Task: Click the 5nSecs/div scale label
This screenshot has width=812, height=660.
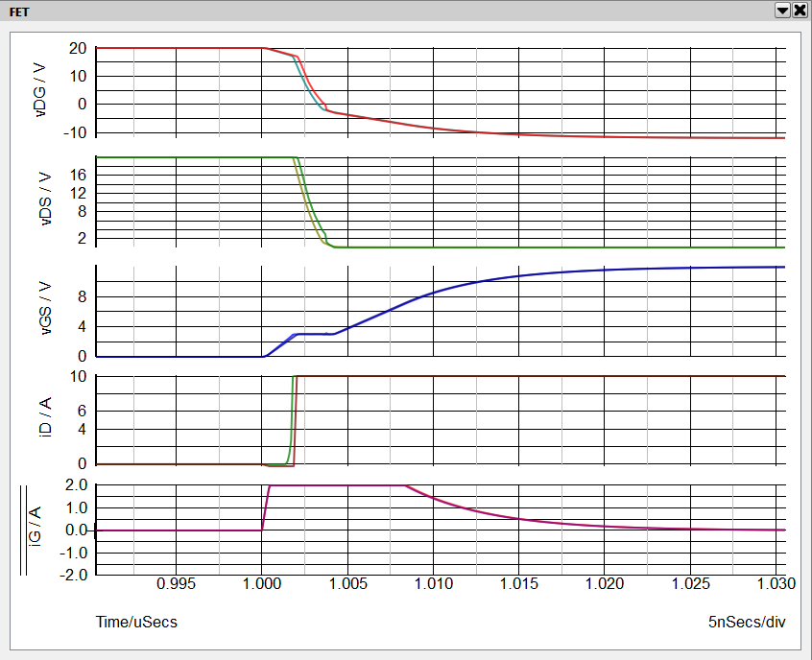Action: pyautogui.click(x=747, y=622)
